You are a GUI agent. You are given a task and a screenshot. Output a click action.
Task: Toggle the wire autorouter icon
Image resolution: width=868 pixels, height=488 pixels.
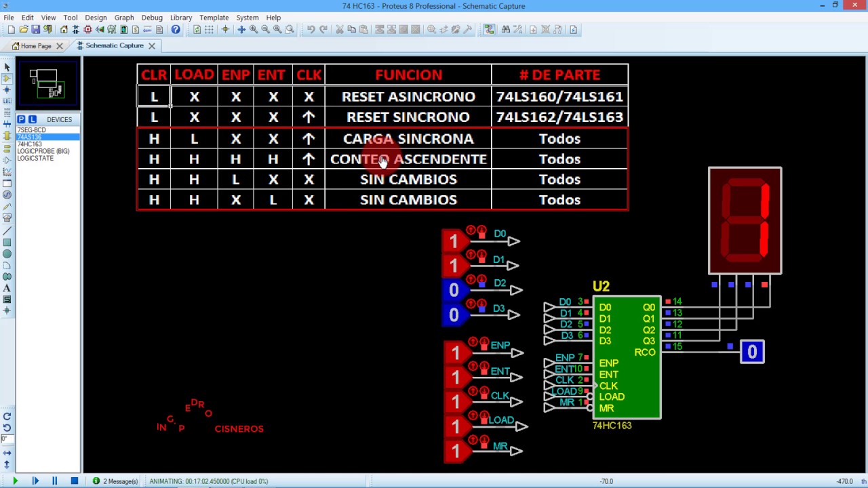(x=489, y=30)
